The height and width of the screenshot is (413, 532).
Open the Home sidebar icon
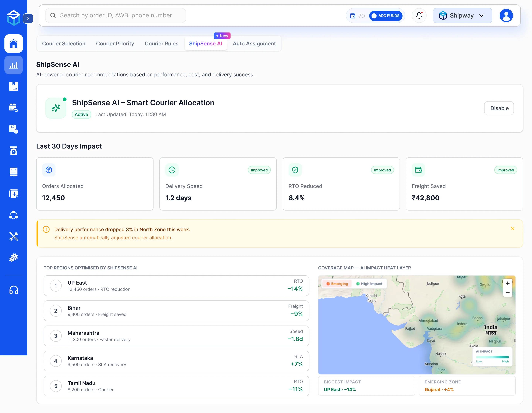tap(14, 44)
